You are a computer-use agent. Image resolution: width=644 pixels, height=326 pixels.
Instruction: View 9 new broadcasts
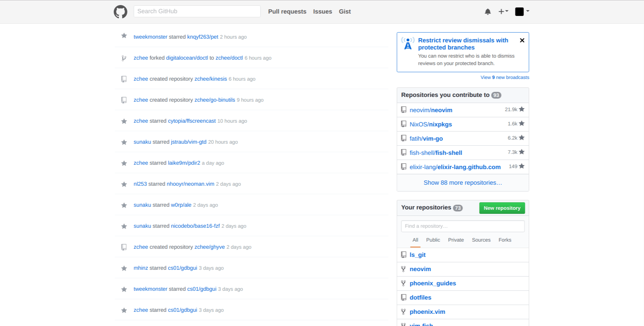click(505, 77)
